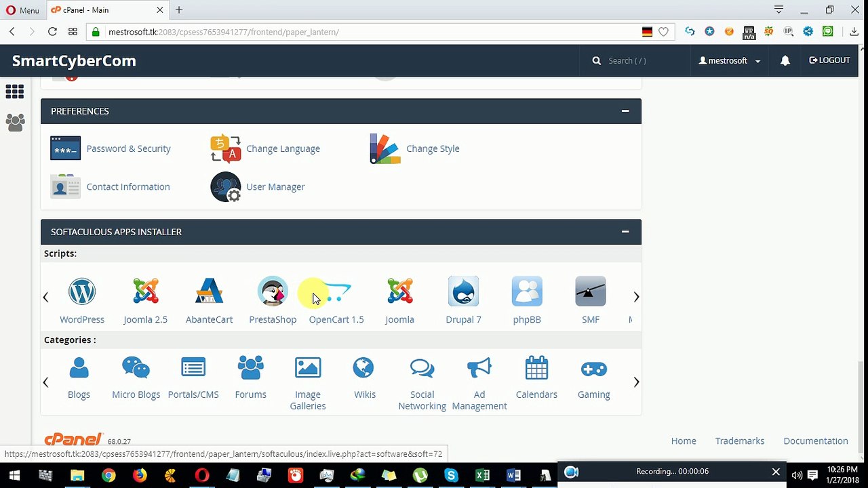This screenshot has width=868, height=488.
Task: Open the mestrosoft user dropdown
Action: tap(730, 60)
